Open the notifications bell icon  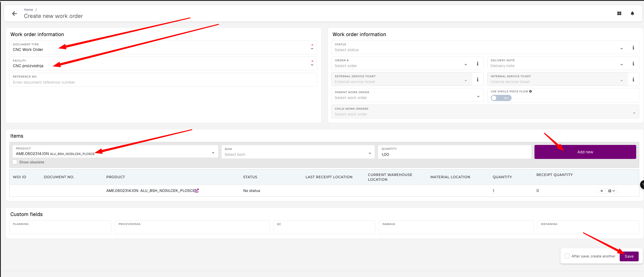633,13
